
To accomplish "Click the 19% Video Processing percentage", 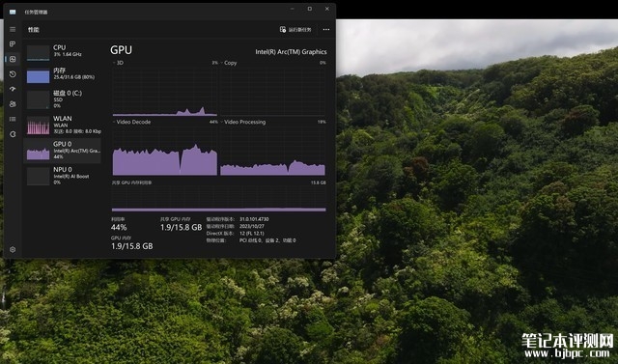I will 322,122.
